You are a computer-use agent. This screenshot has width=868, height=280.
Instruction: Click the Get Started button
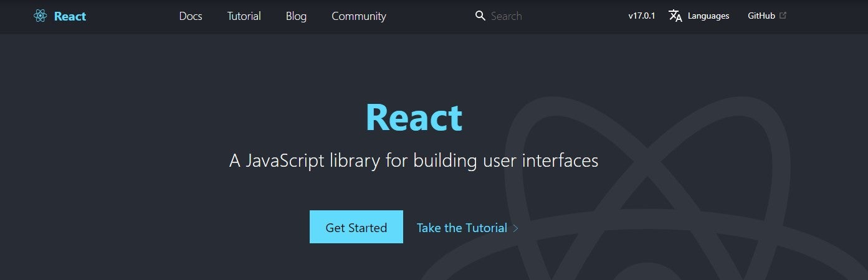[356, 227]
